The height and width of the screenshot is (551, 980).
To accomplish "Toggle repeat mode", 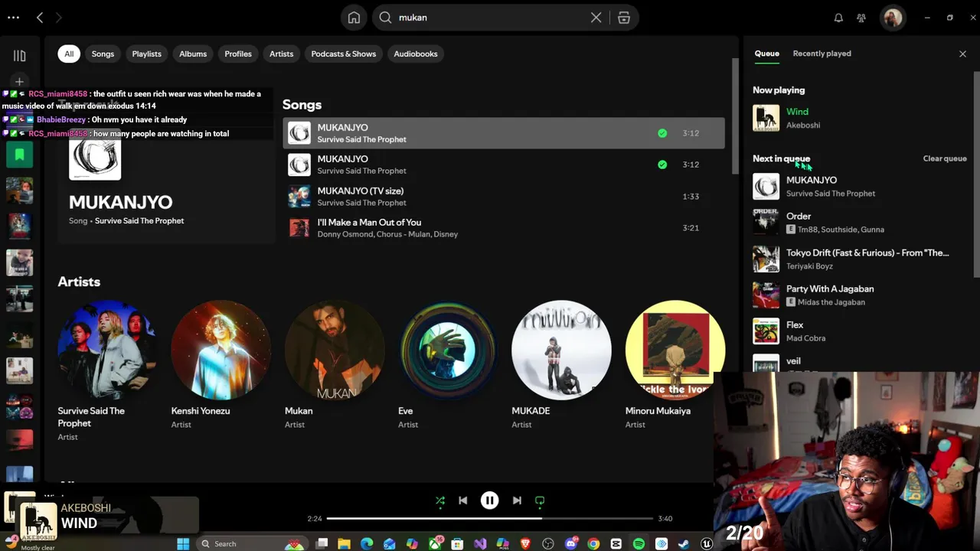I will click(540, 500).
